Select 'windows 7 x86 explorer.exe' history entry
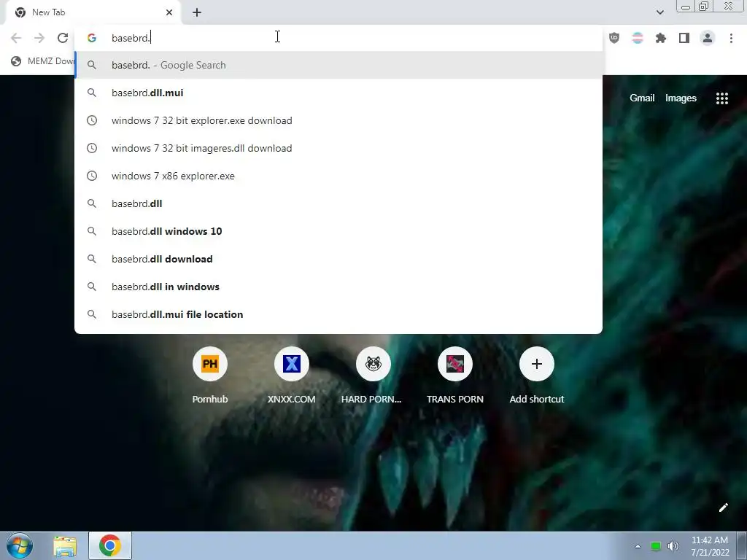 coord(338,176)
